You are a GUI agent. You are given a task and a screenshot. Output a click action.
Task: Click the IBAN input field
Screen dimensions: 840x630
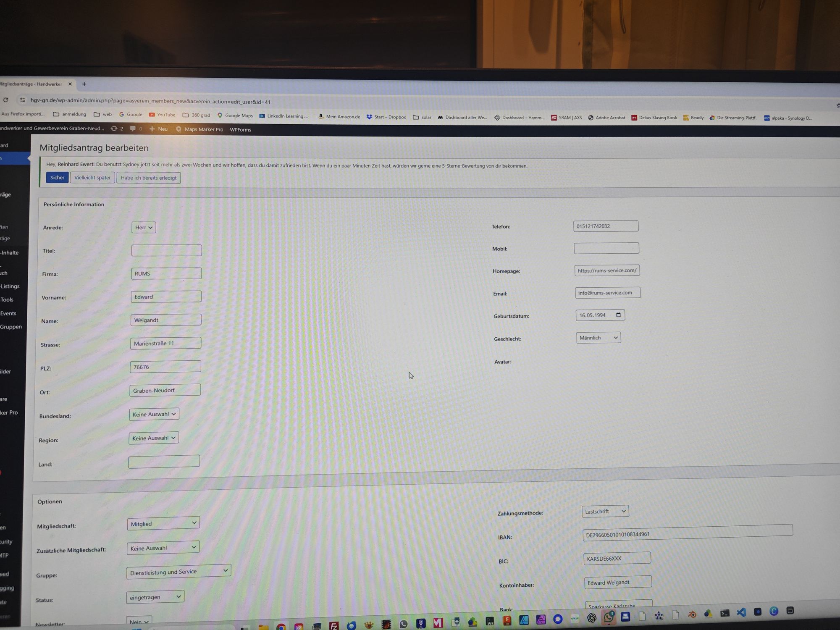688,532
